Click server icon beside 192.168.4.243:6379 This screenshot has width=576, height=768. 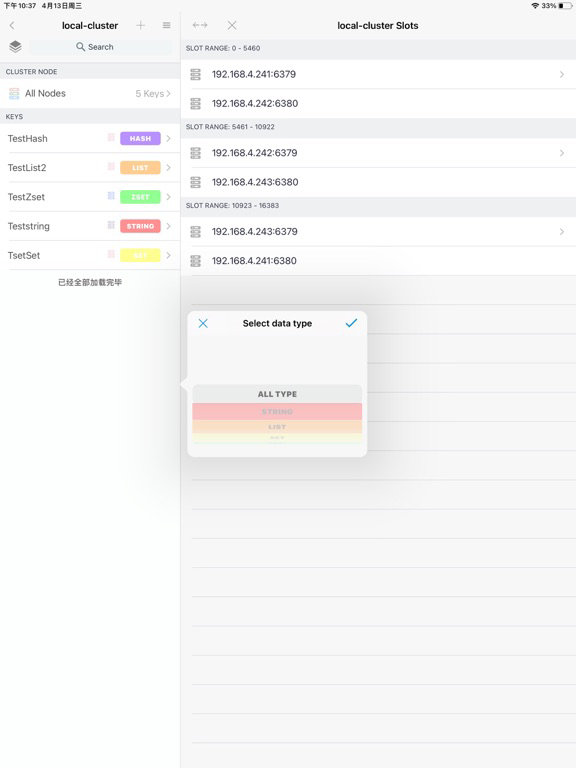(195, 232)
